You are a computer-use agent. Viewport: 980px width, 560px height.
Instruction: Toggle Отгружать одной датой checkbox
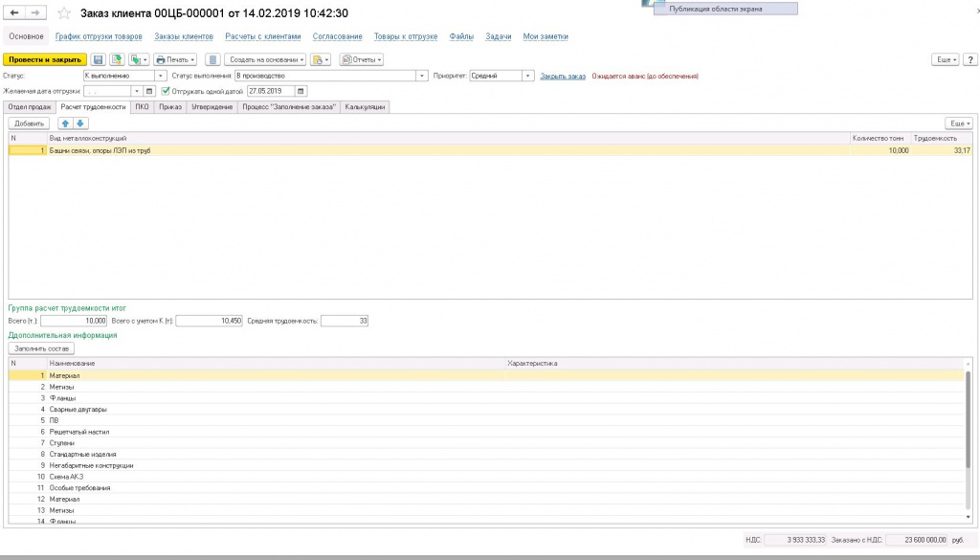point(166,91)
